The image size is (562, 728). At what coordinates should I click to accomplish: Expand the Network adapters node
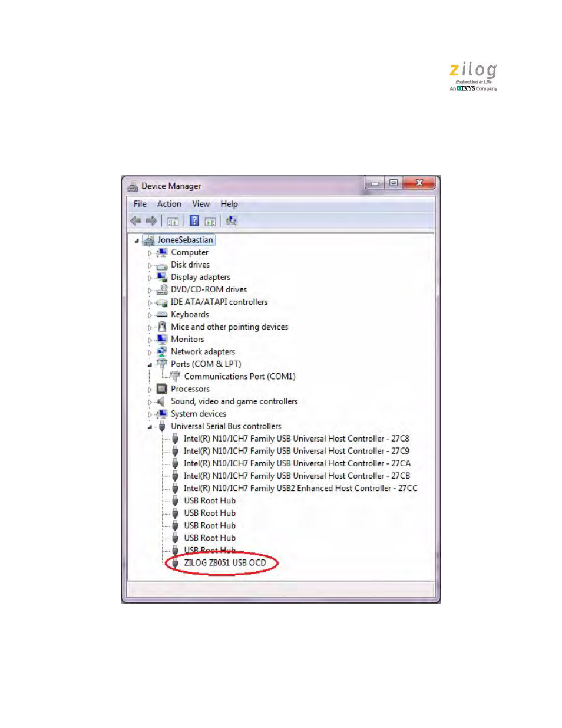[x=150, y=353]
